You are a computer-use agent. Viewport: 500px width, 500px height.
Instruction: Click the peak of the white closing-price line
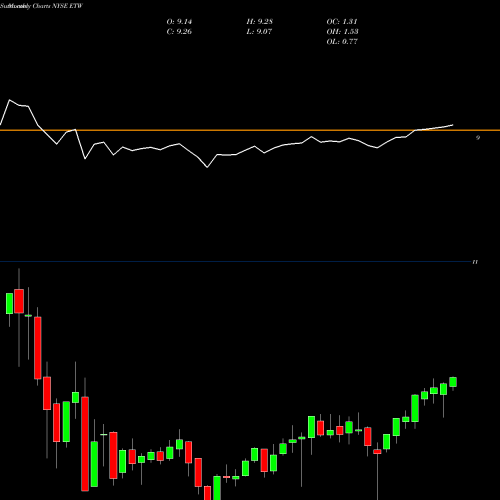tap(9, 100)
